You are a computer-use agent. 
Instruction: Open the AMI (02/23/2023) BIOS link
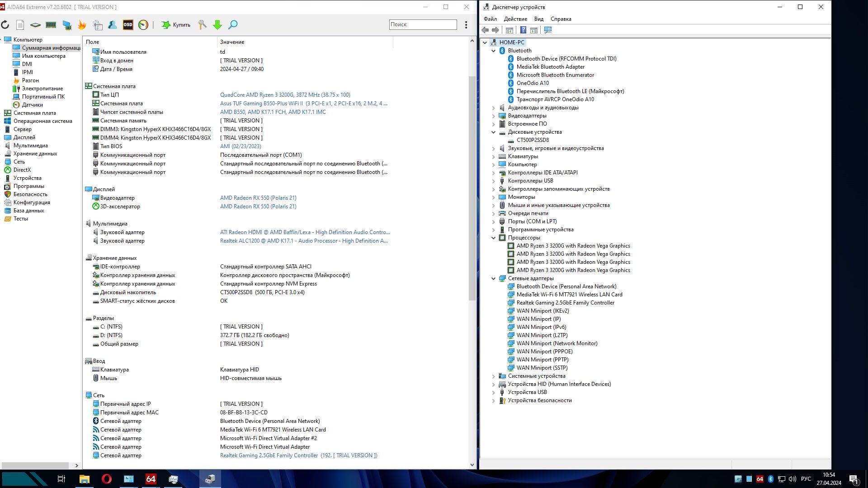[241, 146]
